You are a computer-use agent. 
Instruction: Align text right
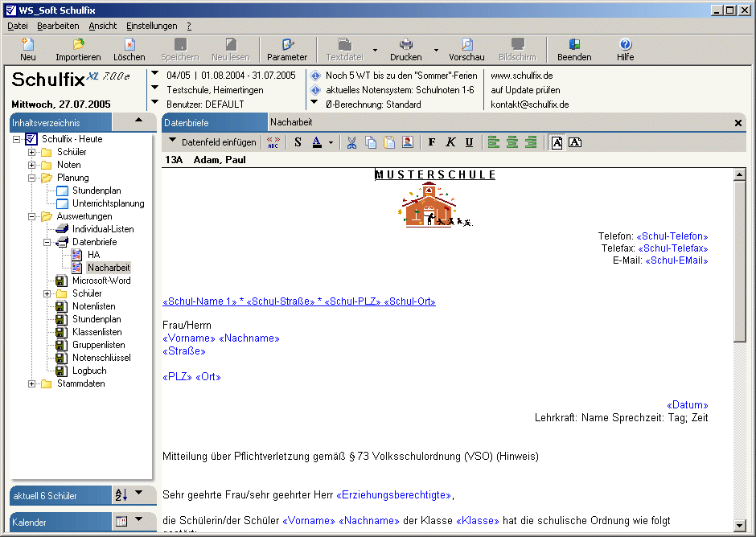pyautogui.click(x=531, y=142)
